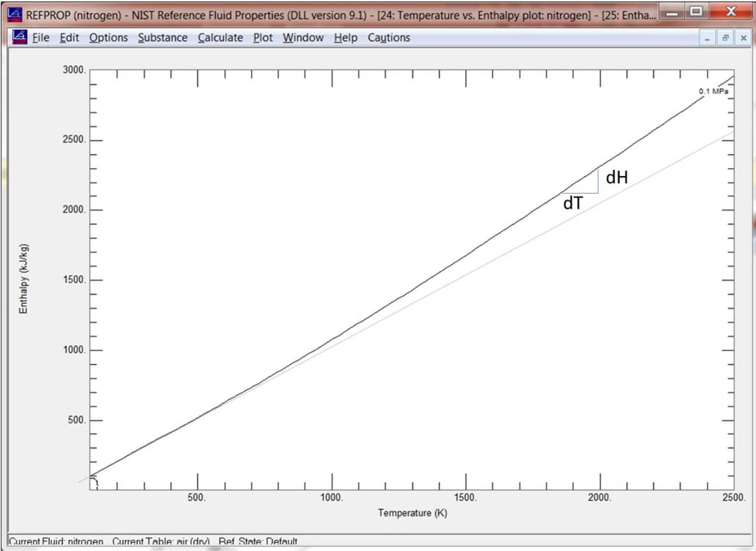
Task: Open the File menu
Action: click(41, 37)
